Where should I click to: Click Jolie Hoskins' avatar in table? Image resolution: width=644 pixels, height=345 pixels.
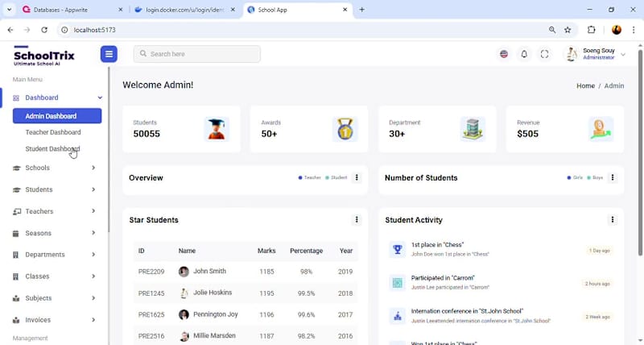click(184, 293)
